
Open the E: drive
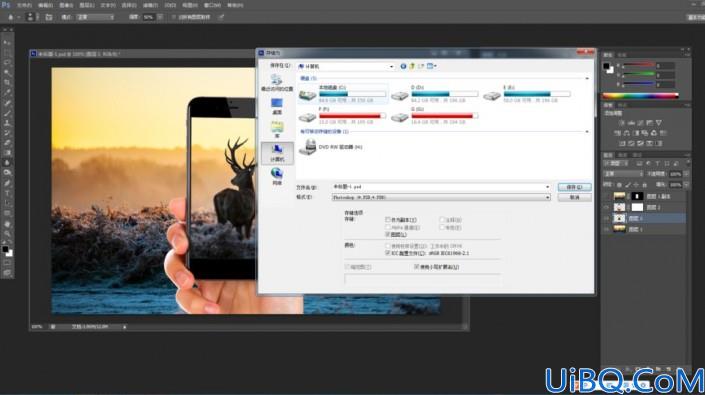click(x=527, y=93)
